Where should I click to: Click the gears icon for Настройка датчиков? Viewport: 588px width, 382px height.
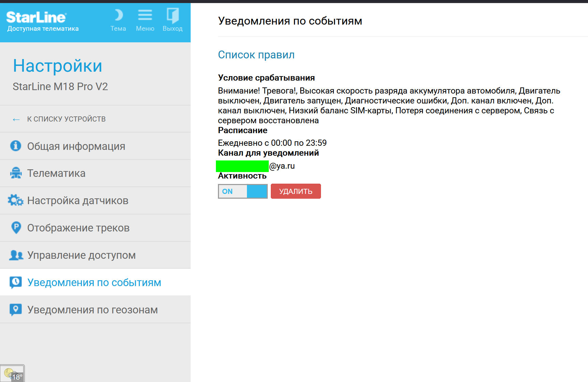(x=16, y=200)
